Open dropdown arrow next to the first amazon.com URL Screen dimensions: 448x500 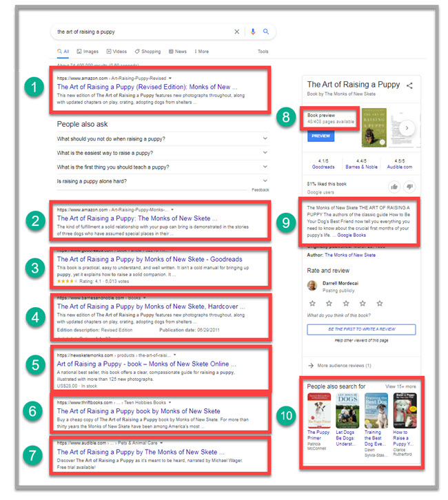[170, 78]
